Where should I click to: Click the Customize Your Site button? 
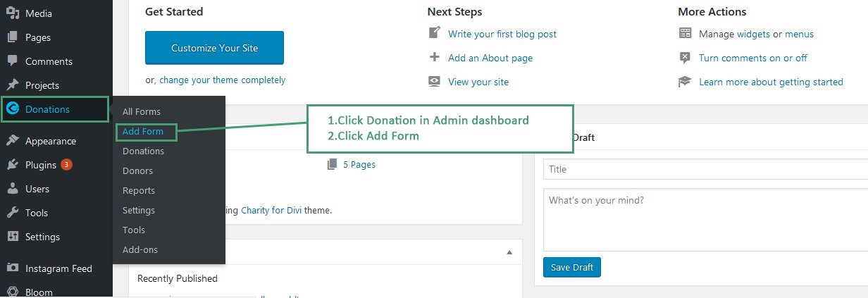point(214,48)
